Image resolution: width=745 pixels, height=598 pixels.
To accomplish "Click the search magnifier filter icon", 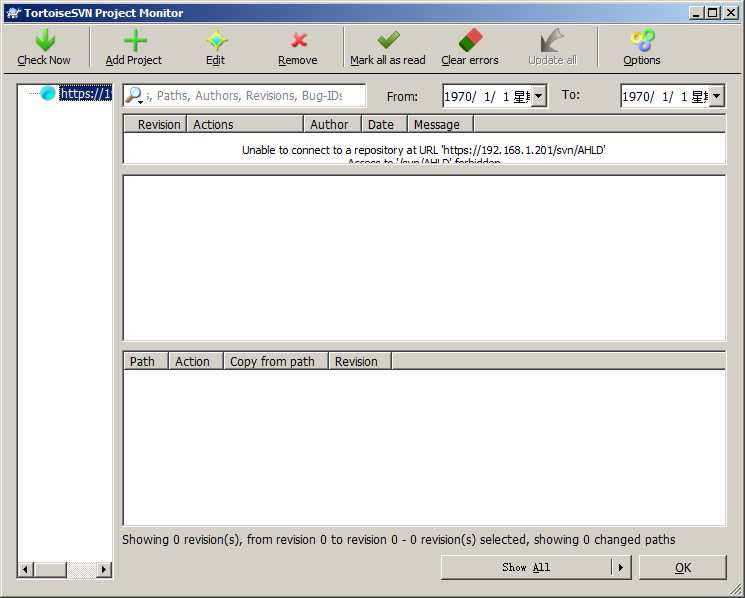I will coord(134,95).
